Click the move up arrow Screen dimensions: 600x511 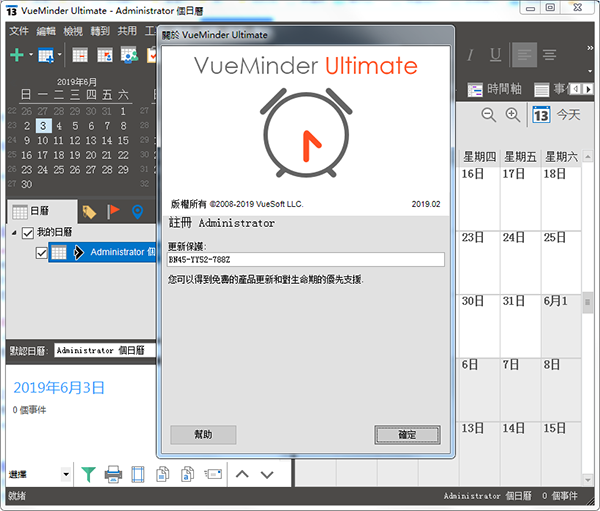pos(242,475)
